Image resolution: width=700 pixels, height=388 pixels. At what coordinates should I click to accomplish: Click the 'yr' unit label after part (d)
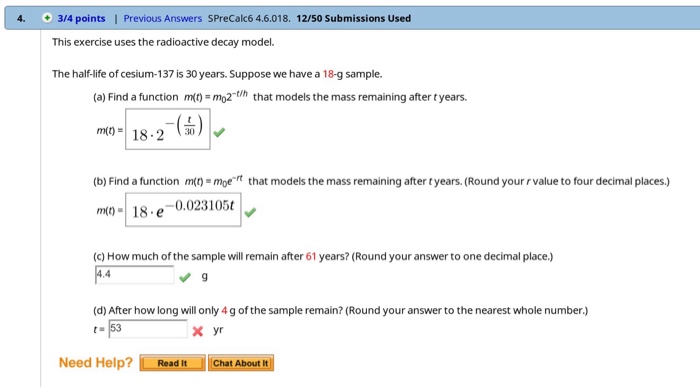point(218,330)
